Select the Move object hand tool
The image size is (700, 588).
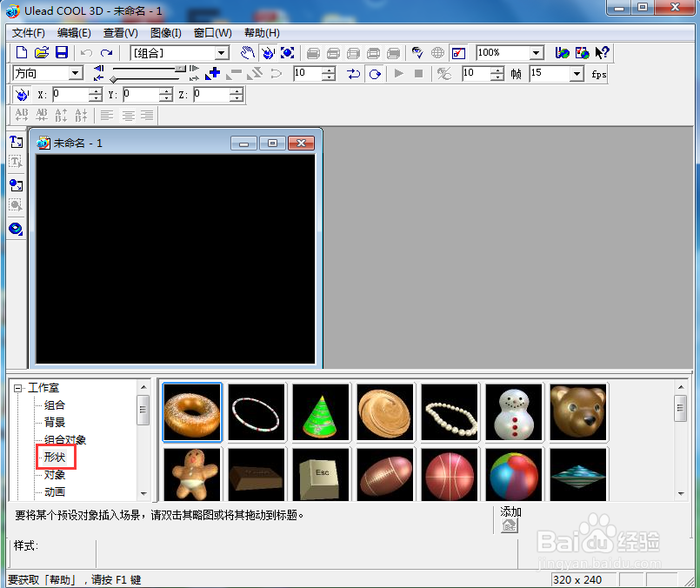[x=247, y=53]
